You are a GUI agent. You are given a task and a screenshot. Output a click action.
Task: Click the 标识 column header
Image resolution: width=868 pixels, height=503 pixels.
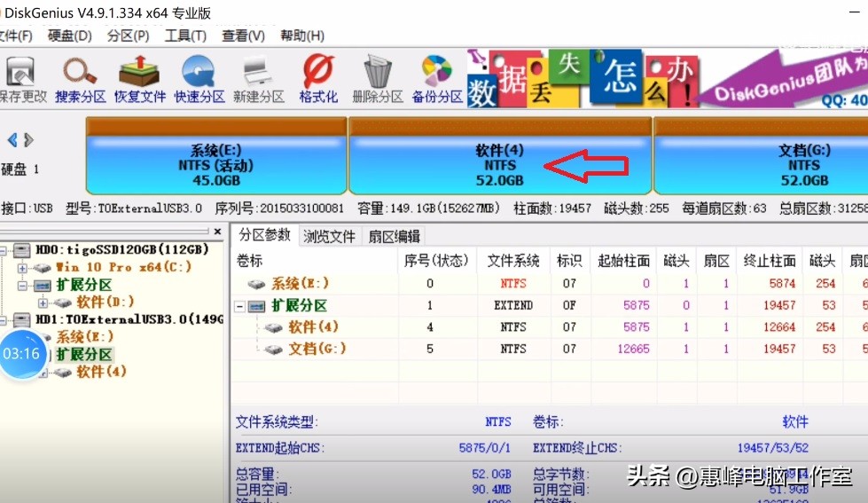click(x=569, y=260)
